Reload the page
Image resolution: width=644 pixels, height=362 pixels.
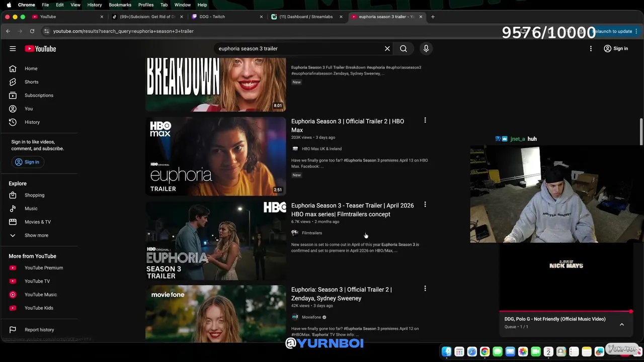pyautogui.click(x=32, y=31)
